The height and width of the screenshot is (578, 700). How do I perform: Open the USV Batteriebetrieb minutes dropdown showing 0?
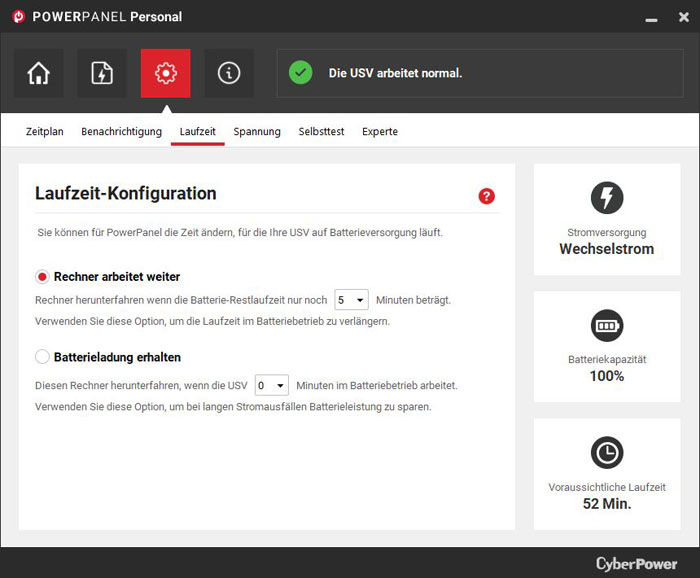tap(272, 385)
